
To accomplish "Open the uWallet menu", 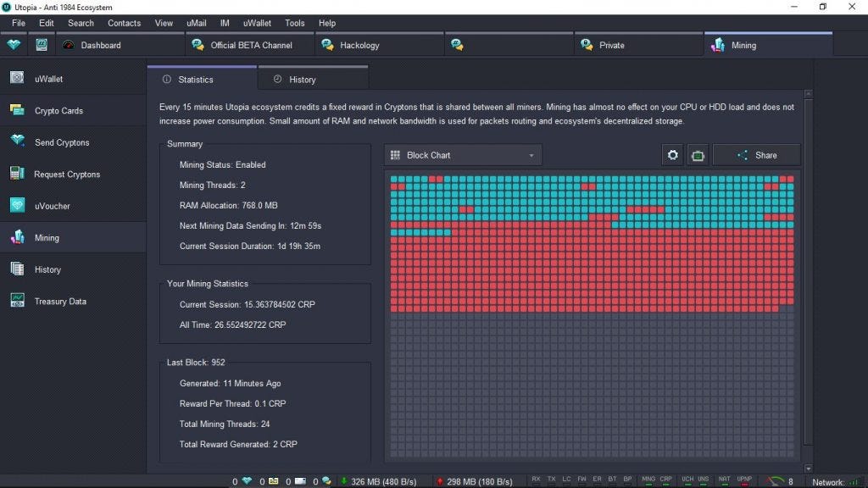I will [258, 23].
